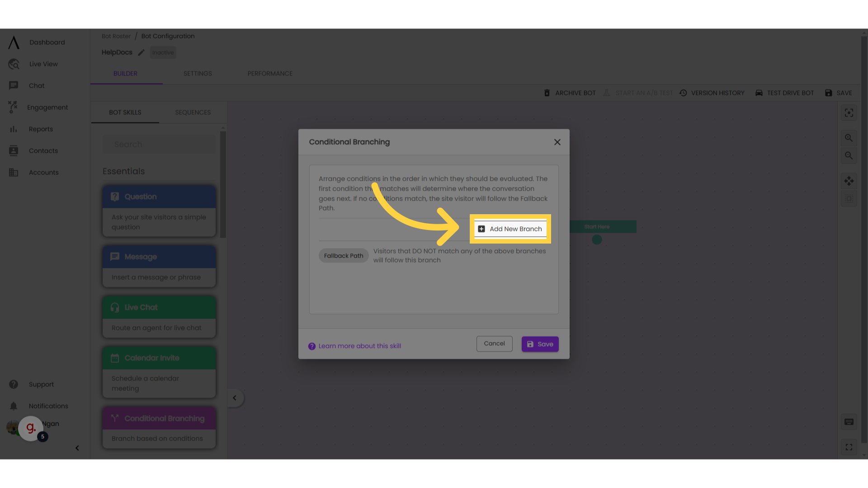Viewport: 868px width, 488px height.
Task: Select the Message skill icon
Action: coord(114,256)
